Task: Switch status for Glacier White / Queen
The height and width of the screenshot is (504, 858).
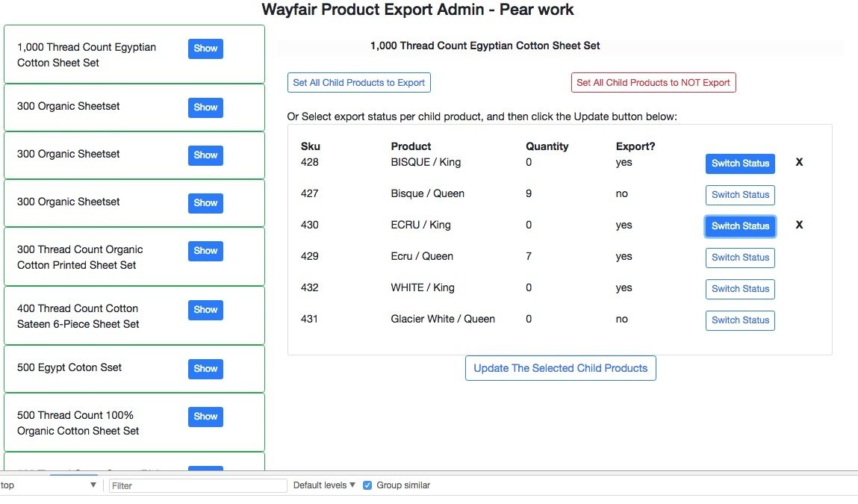Action: pyautogui.click(x=740, y=320)
